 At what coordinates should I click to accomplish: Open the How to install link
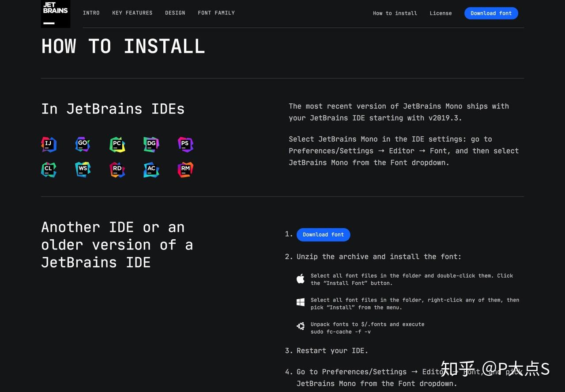[395, 13]
